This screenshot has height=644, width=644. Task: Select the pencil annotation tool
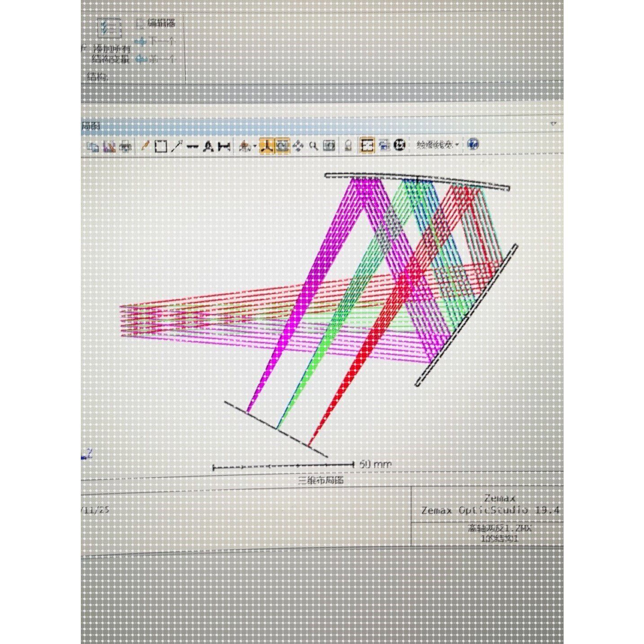coord(145,146)
